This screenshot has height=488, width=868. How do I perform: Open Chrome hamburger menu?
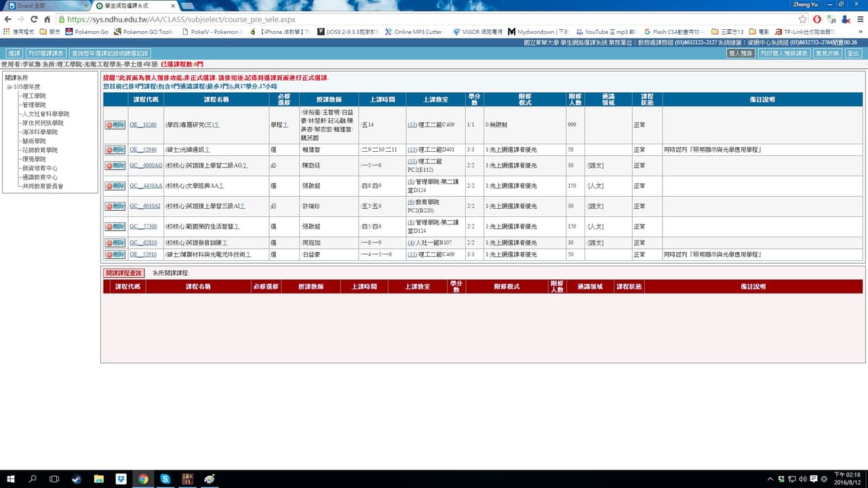click(x=861, y=19)
